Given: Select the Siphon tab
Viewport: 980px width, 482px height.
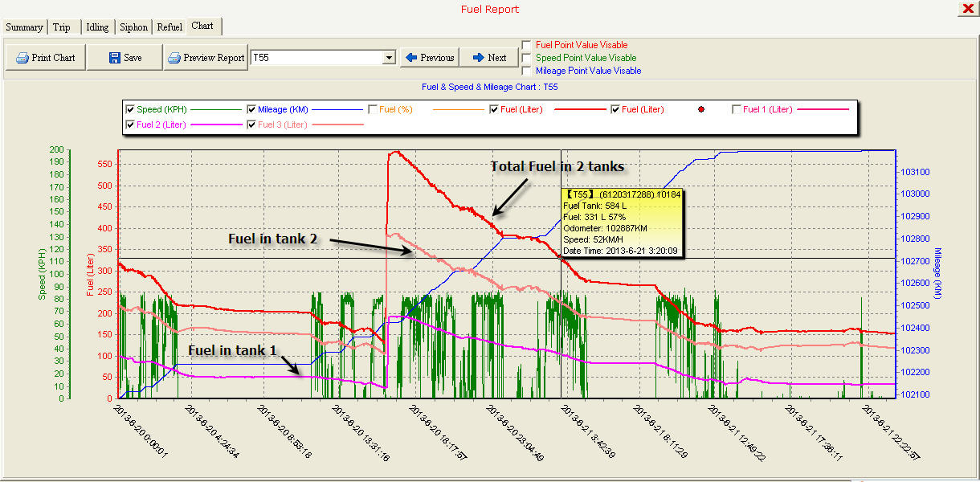Looking at the screenshot, I should (x=133, y=27).
